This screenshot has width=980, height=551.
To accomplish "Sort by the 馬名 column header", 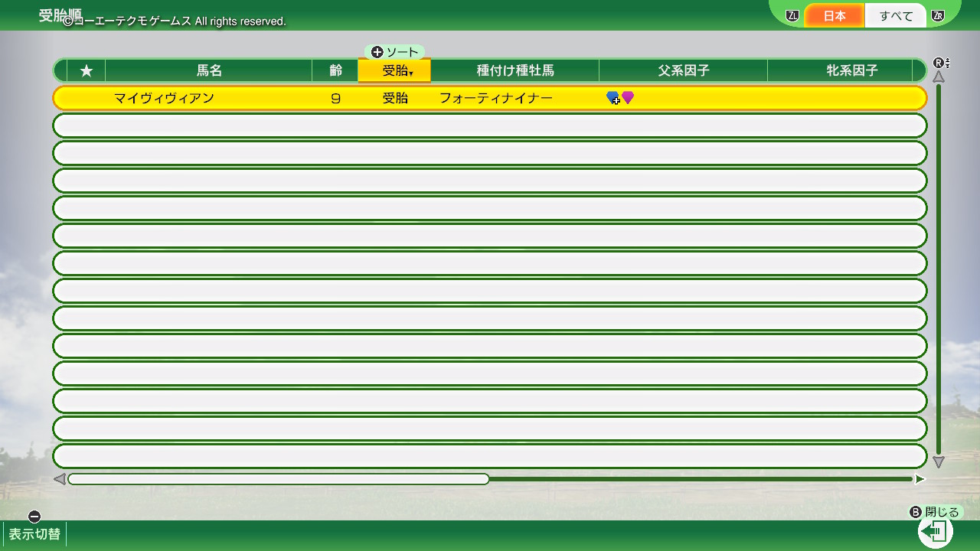I will [209, 71].
